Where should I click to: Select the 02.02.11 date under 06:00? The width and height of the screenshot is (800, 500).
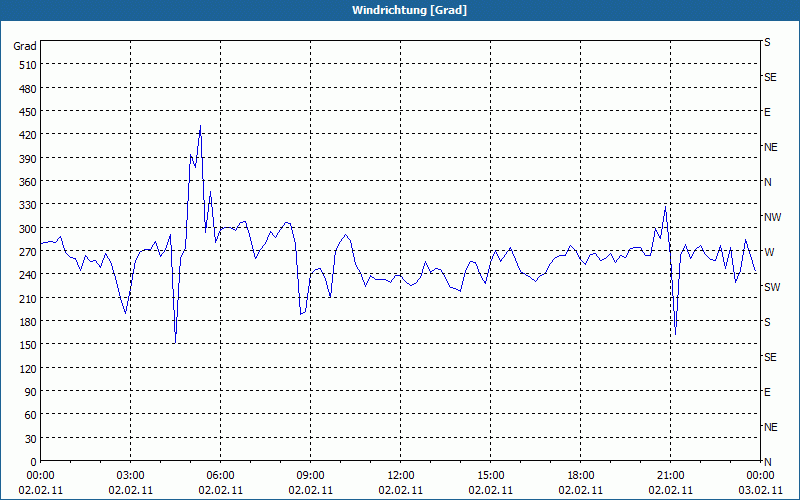pos(220,490)
